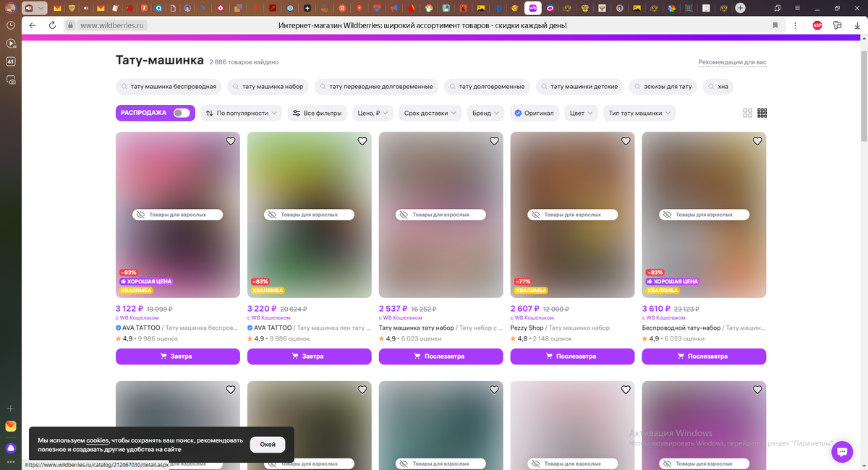Viewport: 868px width, 470px height.
Task: Add the 3 122 ₽ AVA TATTOO card to favorites
Action: [x=231, y=141]
